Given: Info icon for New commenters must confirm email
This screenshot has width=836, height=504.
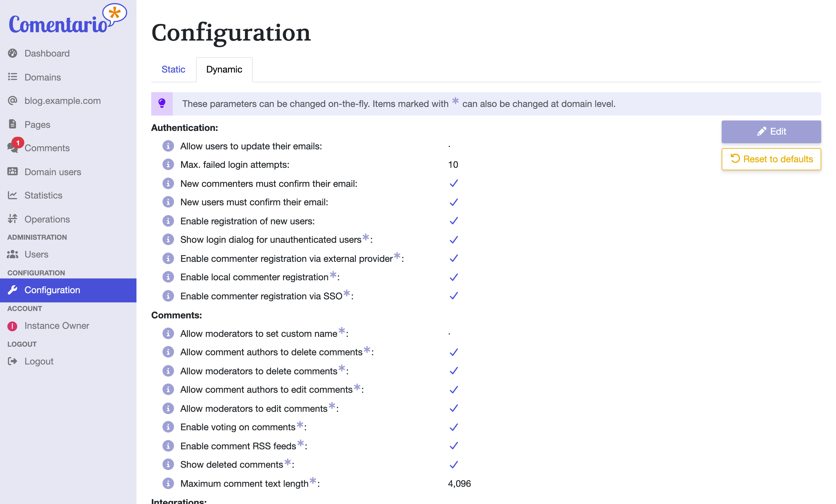Looking at the screenshot, I should 168,183.
